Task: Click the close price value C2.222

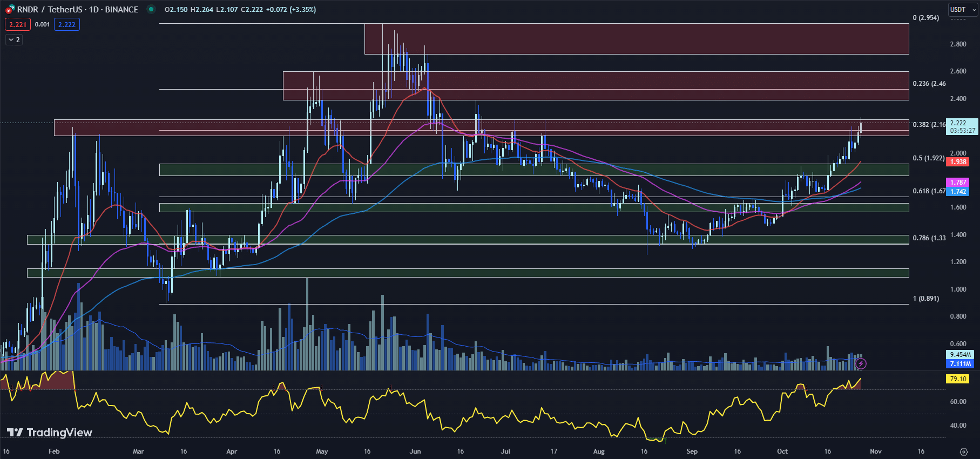Action: [x=252, y=10]
